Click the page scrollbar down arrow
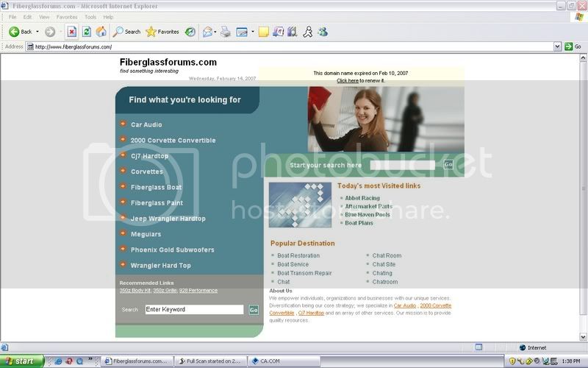 click(x=583, y=336)
